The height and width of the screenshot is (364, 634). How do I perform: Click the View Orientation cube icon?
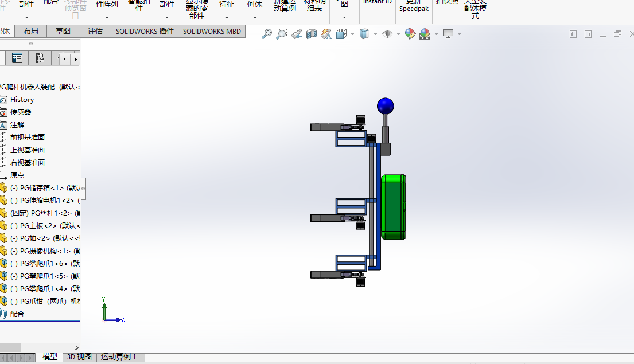(x=341, y=34)
